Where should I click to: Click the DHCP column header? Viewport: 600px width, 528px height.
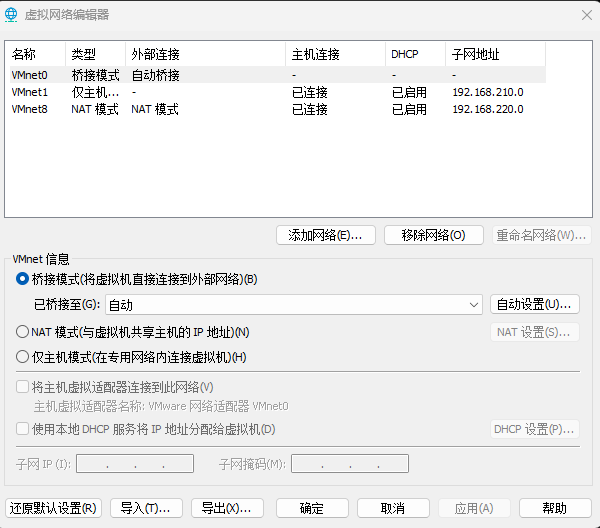pos(416,54)
